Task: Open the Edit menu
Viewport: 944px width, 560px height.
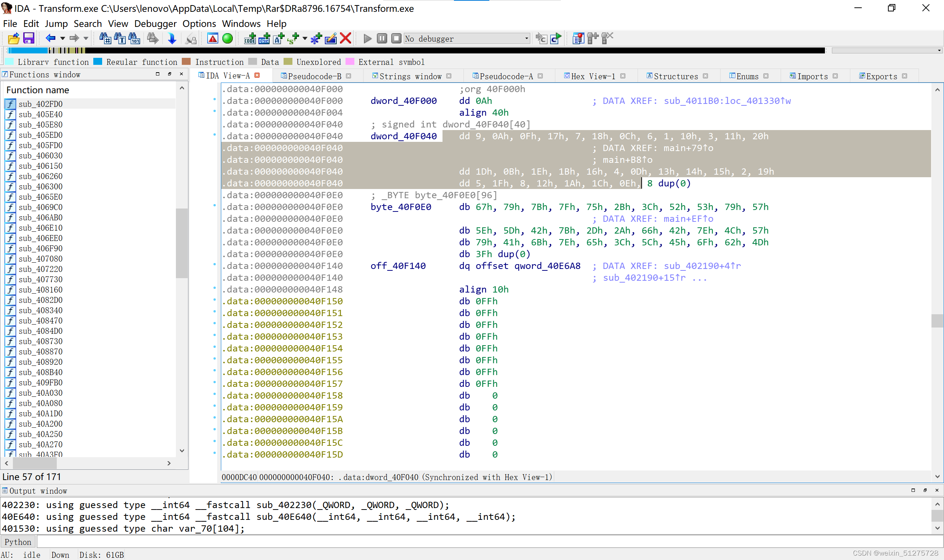Action: (31, 24)
